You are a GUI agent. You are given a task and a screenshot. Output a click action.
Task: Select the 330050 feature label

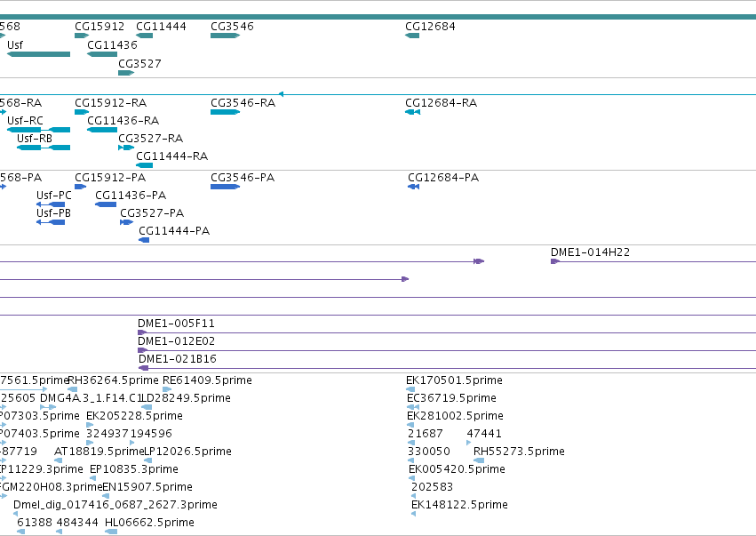428,452
